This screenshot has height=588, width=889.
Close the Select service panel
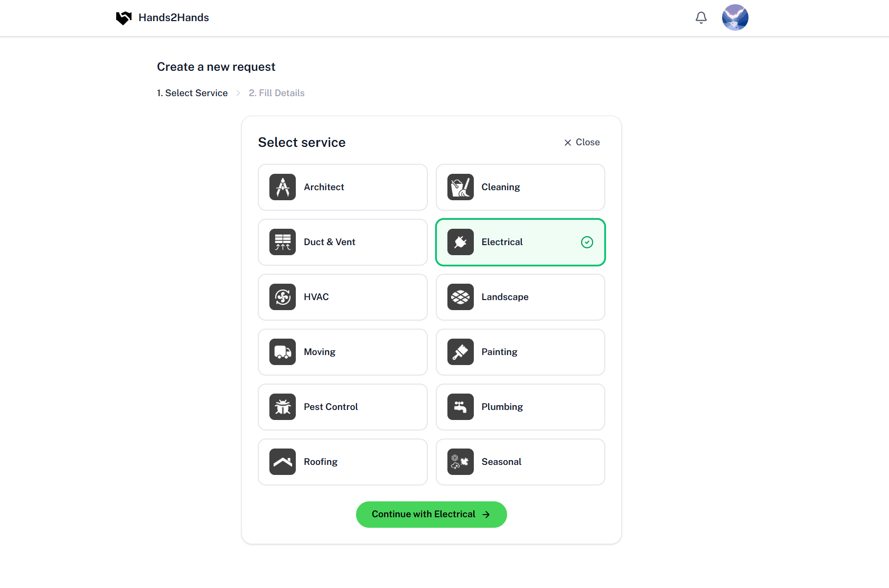point(582,142)
